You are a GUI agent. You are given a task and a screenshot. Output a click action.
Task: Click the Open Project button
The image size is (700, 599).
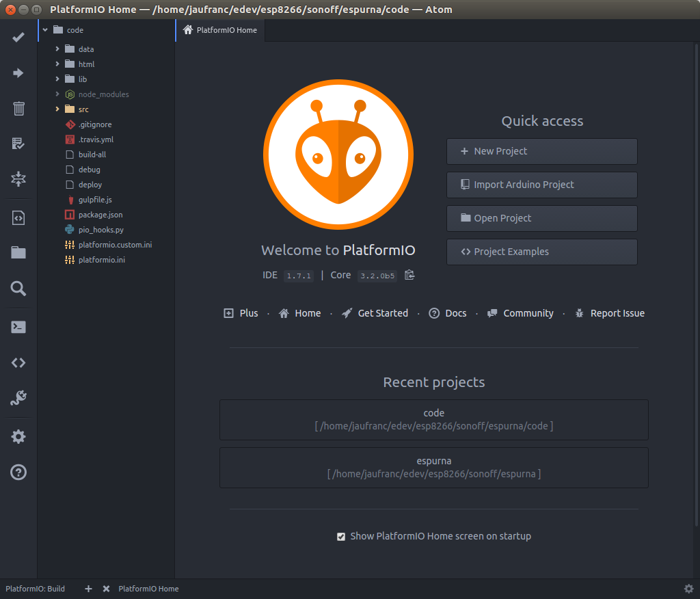coord(542,218)
